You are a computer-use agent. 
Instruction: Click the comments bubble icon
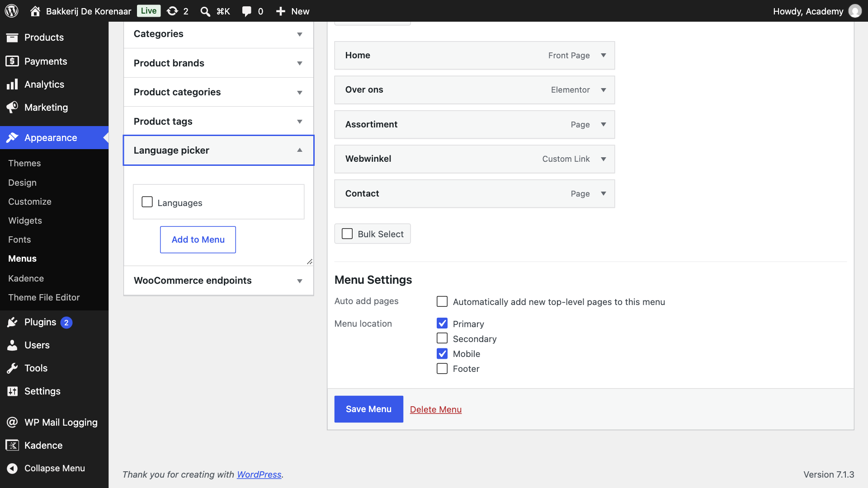(246, 11)
